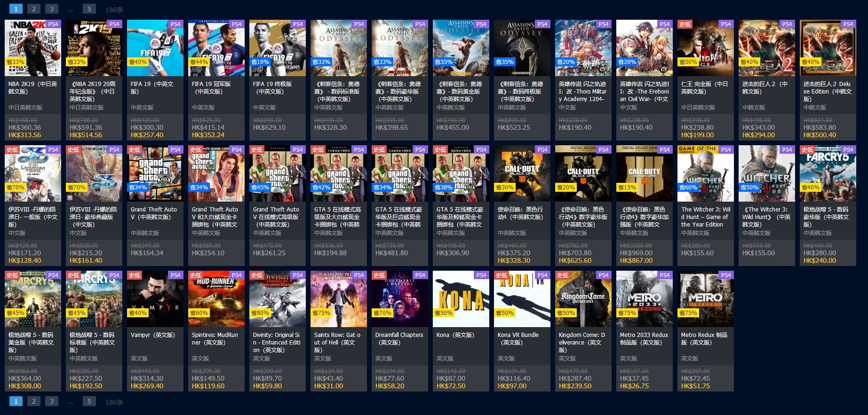Click the 伊苏VIII 豪华典藏版 title link
868x415 pixels.
[93, 217]
